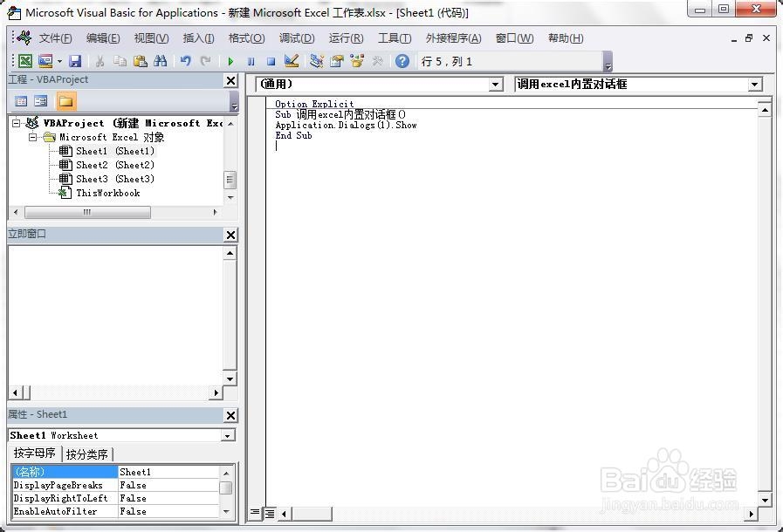Viewport: 783px width, 532px height.
Task: Open the 视图(V) menu
Action: click(151, 38)
